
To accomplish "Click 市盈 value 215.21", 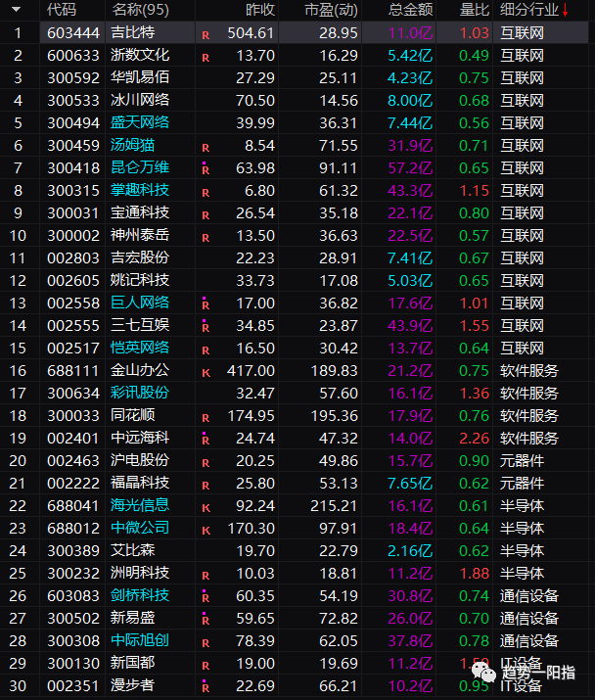I will click(335, 506).
